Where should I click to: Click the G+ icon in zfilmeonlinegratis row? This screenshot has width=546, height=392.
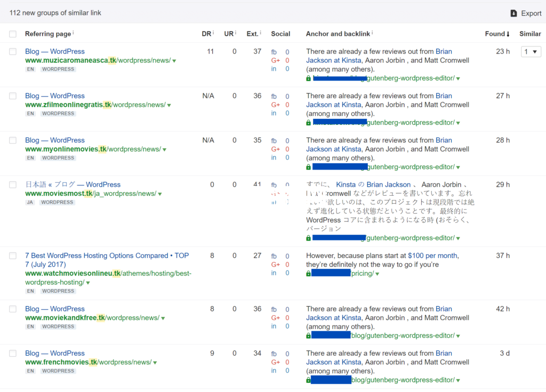pos(276,105)
